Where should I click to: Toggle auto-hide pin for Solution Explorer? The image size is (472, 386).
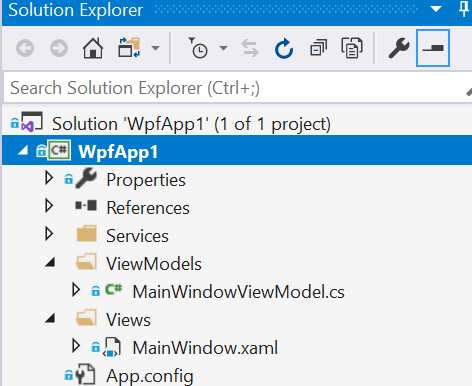(464, 9)
